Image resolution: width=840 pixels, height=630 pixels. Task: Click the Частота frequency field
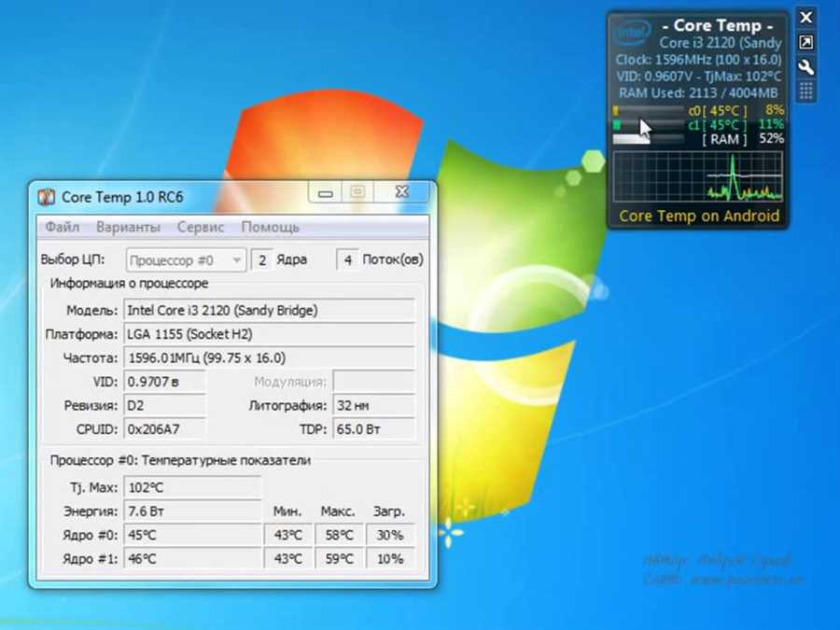270,357
